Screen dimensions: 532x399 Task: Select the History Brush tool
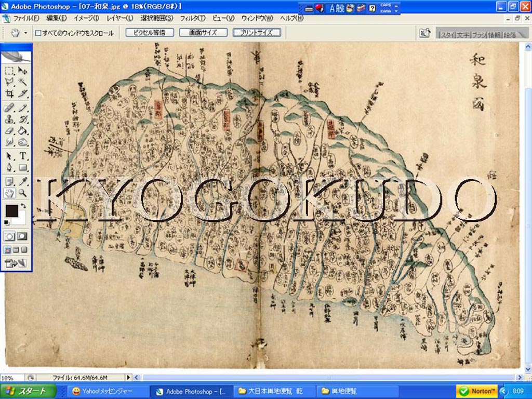23,119
